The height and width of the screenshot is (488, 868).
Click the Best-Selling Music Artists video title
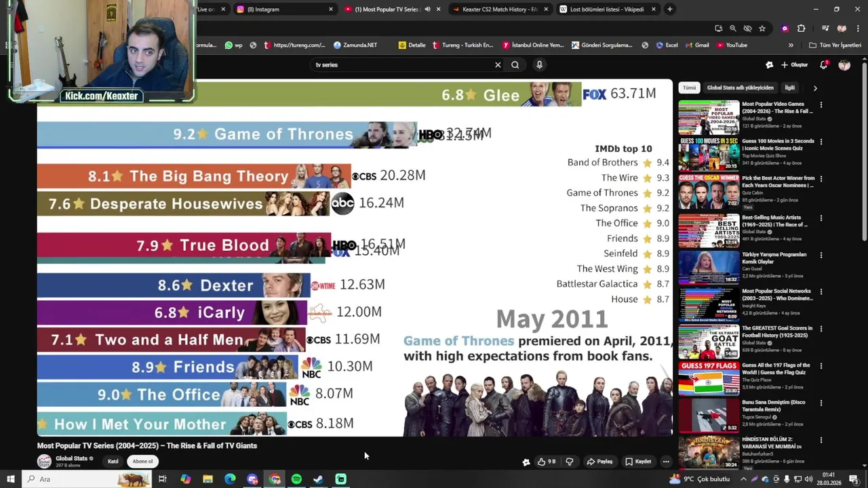tap(774, 221)
